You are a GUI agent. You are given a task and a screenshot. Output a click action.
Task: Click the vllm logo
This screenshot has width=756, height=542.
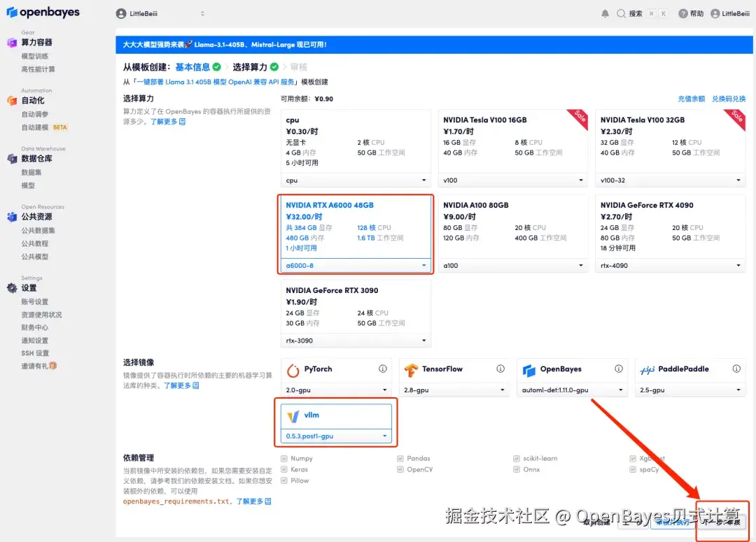coord(293,416)
